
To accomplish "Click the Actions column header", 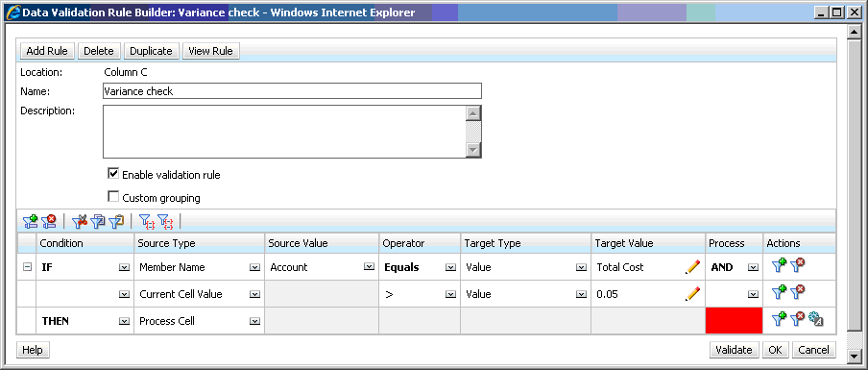I will click(x=800, y=243).
